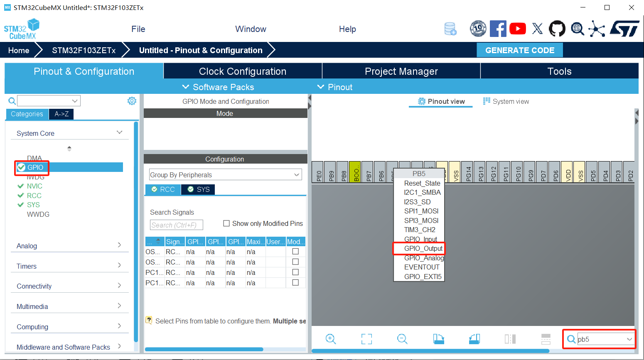Switch to Clock Configuration tab
Image resolution: width=644 pixels, height=360 pixels.
tap(243, 71)
